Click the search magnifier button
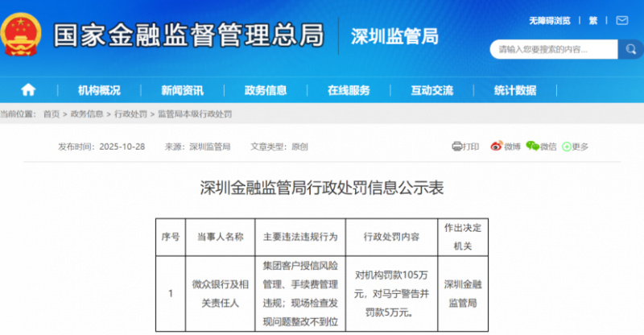 tap(630, 49)
